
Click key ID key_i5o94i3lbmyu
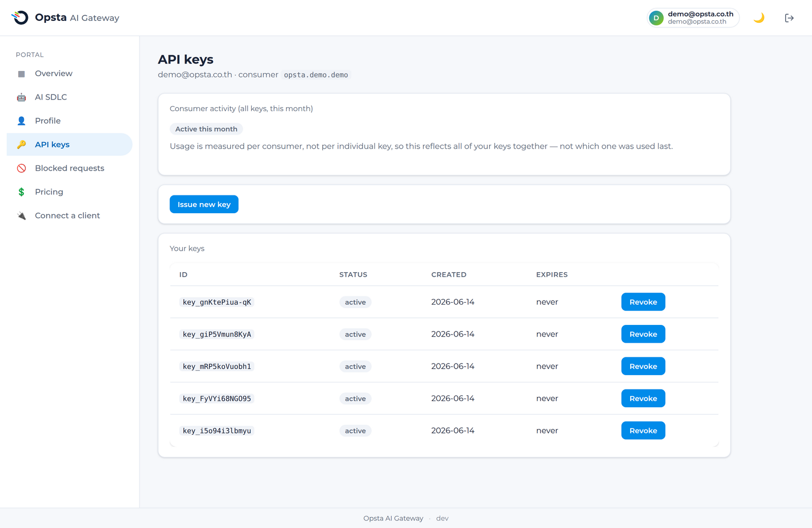pos(217,431)
